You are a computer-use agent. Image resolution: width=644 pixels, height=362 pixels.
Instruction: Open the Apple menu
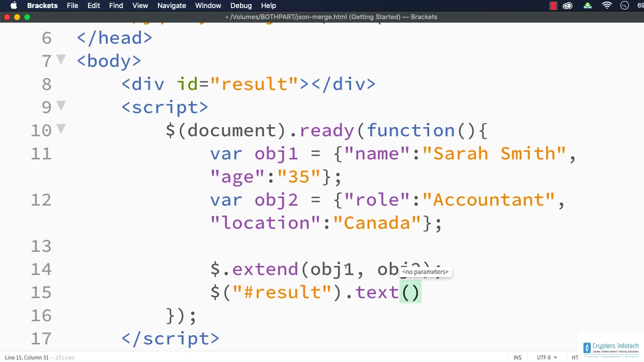(14, 6)
